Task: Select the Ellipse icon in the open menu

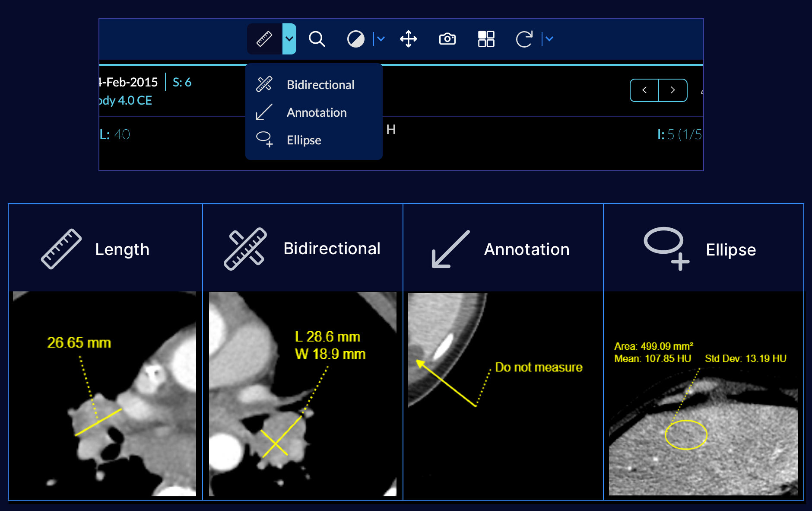Action: point(264,140)
